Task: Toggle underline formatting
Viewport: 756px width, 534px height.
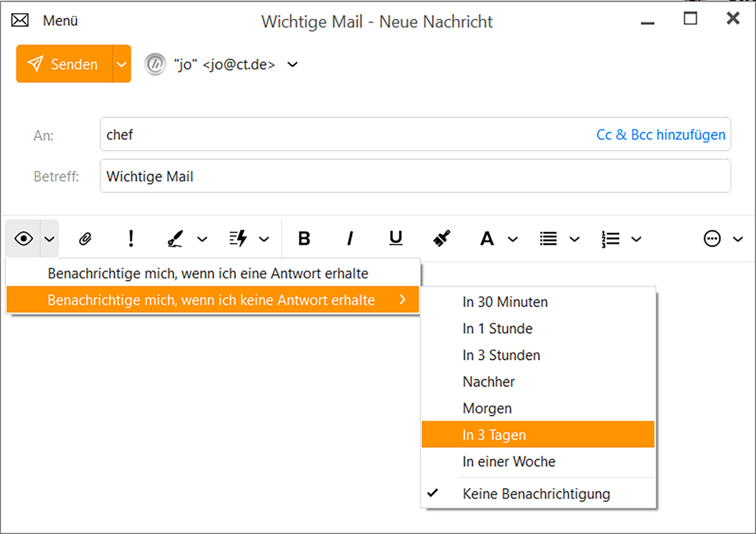Action: tap(396, 238)
